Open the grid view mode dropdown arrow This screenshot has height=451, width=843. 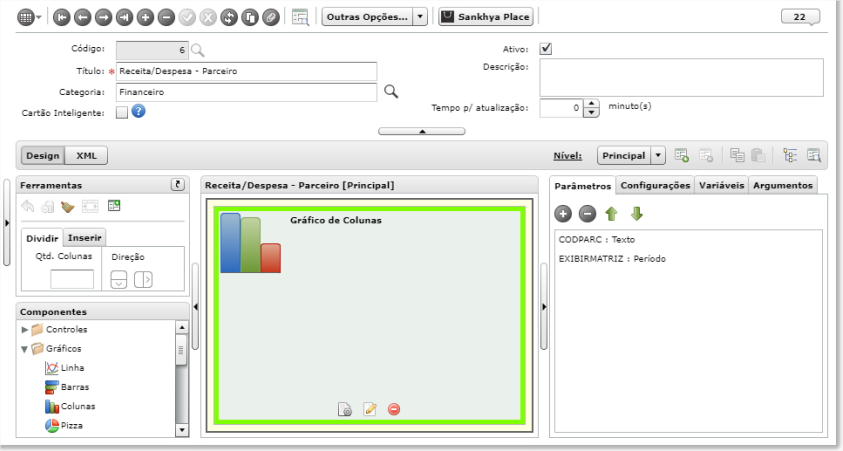(39, 18)
